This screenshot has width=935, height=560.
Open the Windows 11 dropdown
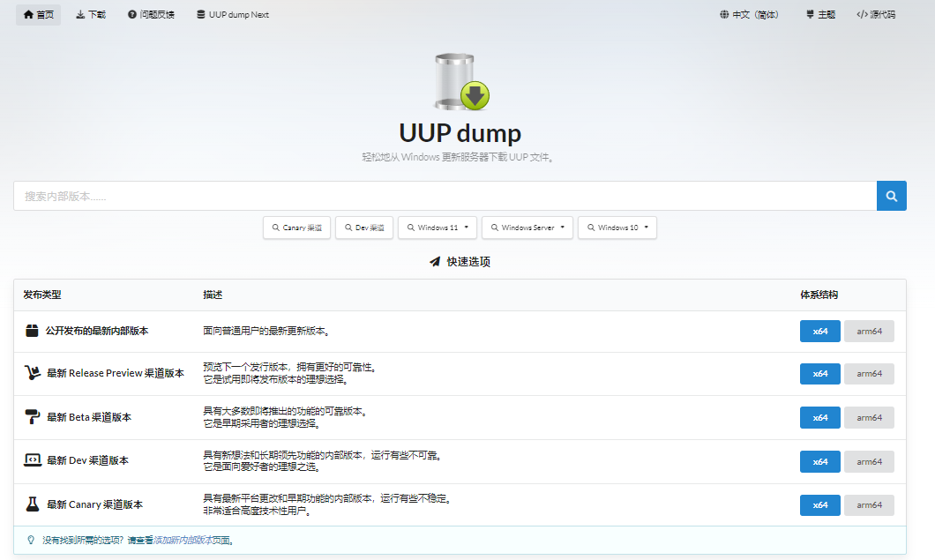(x=438, y=227)
